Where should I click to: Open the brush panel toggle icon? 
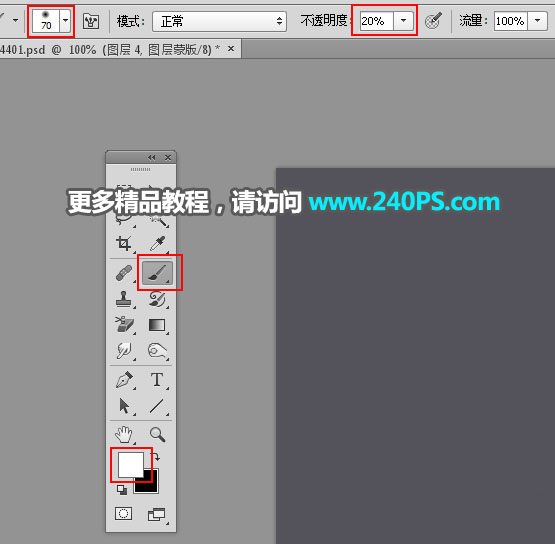(x=91, y=21)
